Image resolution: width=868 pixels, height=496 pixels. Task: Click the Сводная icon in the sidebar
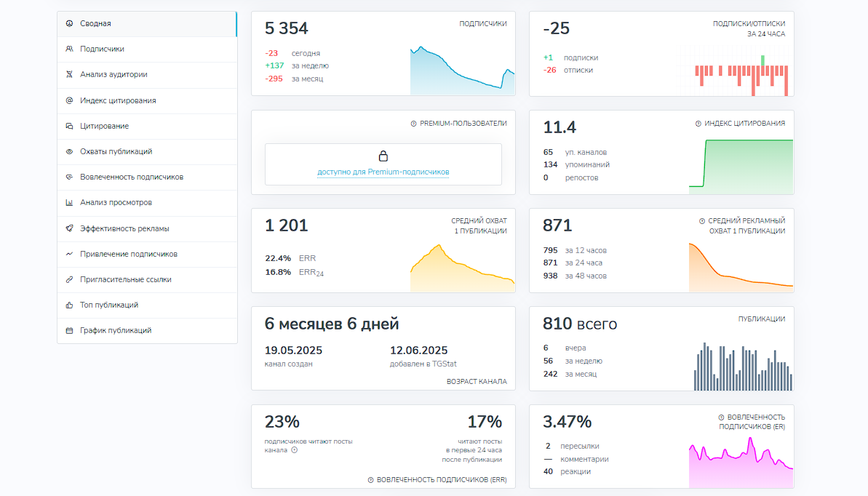[69, 24]
